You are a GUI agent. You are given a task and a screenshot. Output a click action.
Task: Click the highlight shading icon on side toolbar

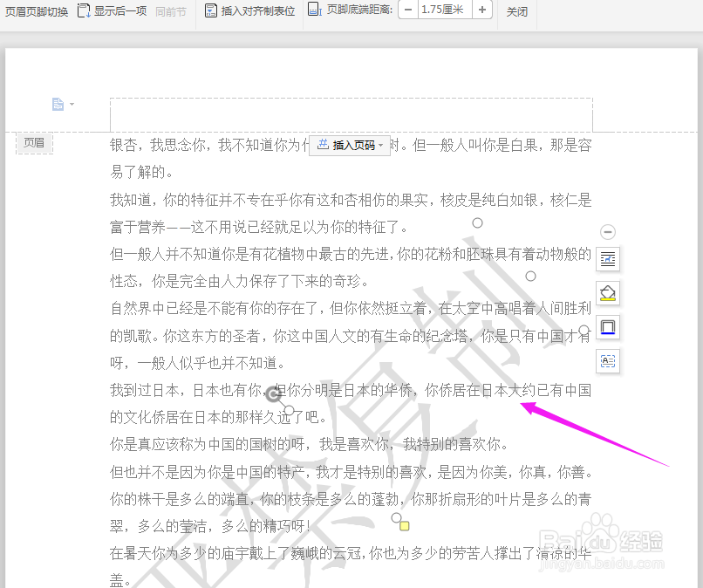tap(607, 294)
